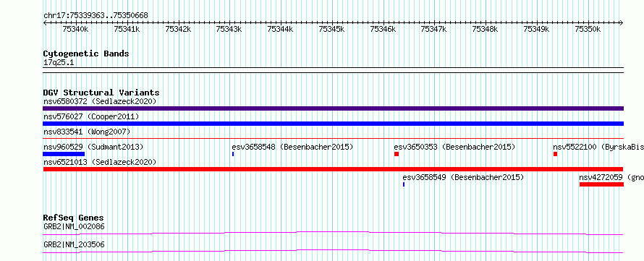Screen dimensions: 644x261
Task: Click the nsv5522100 variant label
Action: [x=598, y=147]
